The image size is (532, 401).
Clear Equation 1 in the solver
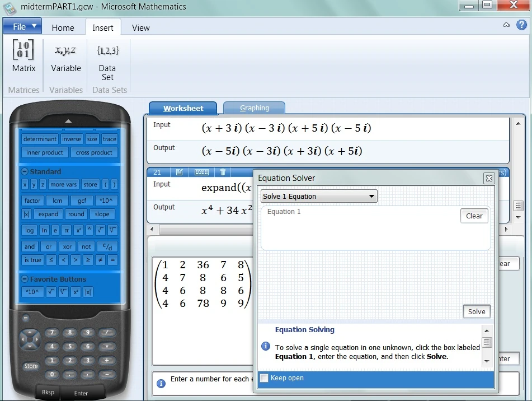tap(474, 216)
